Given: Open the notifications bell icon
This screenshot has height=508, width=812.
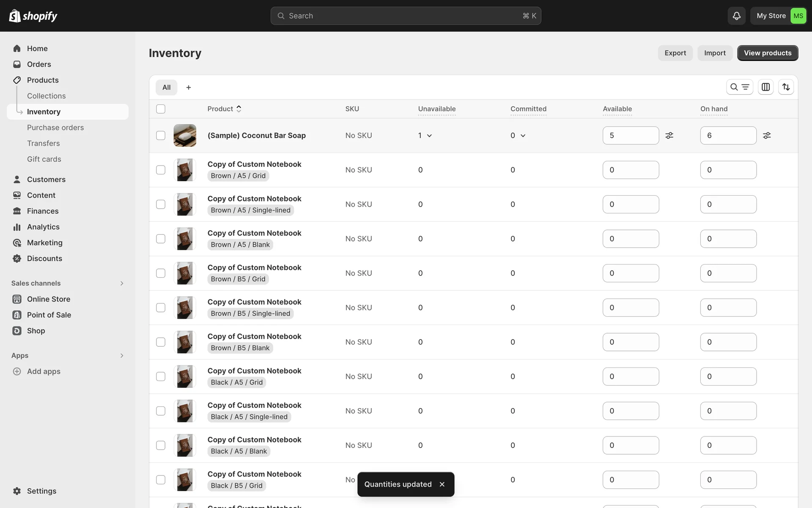Looking at the screenshot, I should [x=736, y=16].
